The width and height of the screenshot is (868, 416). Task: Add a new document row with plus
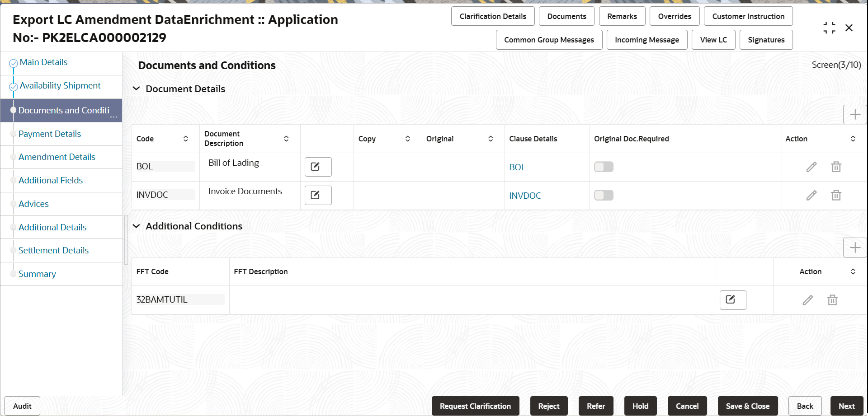click(855, 114)
